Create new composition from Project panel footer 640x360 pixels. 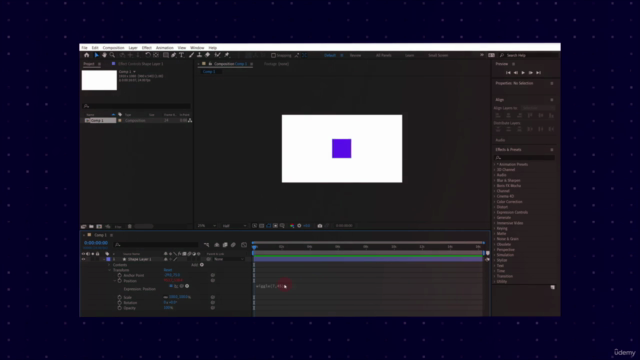pyautogui.click(x=99, y=227)
